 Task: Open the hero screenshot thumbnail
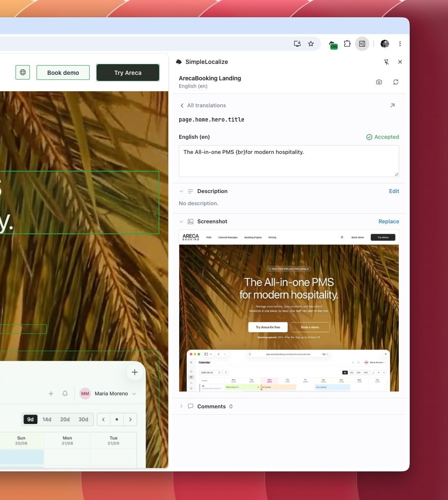[x=289, y=311]
